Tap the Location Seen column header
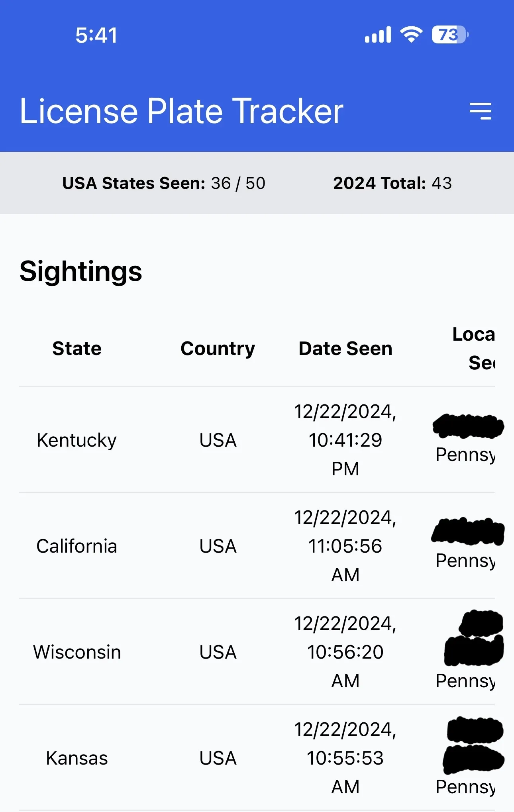This screenshot has width=514, height=812. [474, 349]
